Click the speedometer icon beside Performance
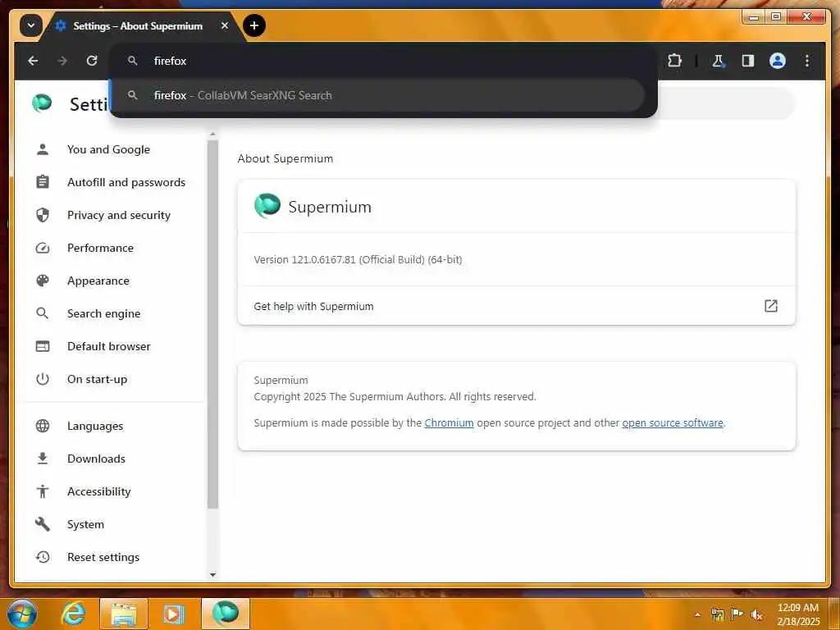This screenshot has height=630, width=840. pyautogui.click(x=43, y=248)
